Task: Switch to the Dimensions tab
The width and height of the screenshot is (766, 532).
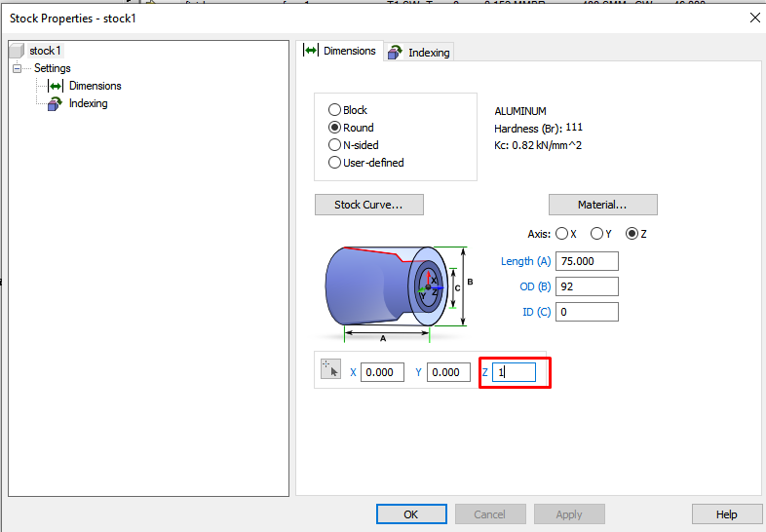Action: pos(340,51)
